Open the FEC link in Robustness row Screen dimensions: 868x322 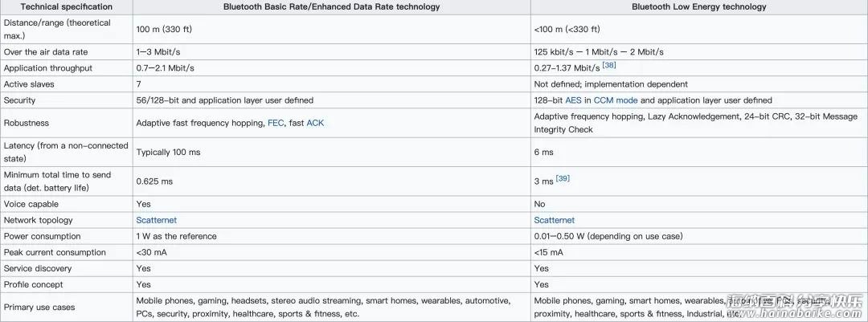coord(276,124)
